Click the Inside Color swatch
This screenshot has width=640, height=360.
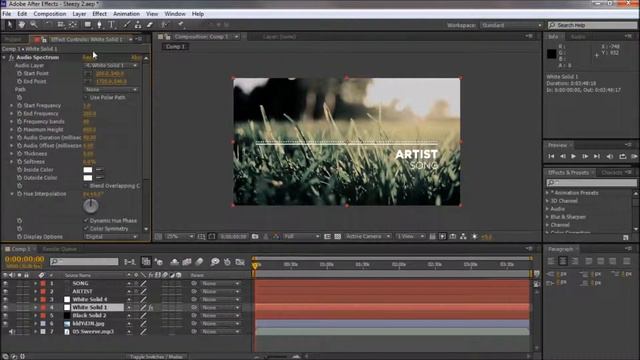coord(88,170)
